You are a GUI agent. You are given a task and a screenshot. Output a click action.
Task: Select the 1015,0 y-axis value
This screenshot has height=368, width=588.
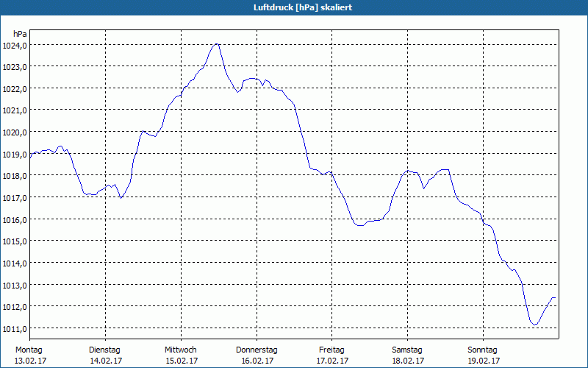click(15, 241)
